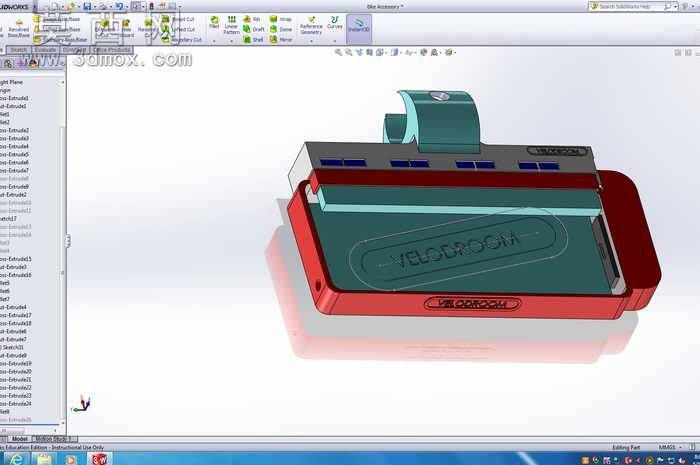Open the search type dropdown arrow
700x465 pixels.
pyautogui.click(x=675, y=6)
